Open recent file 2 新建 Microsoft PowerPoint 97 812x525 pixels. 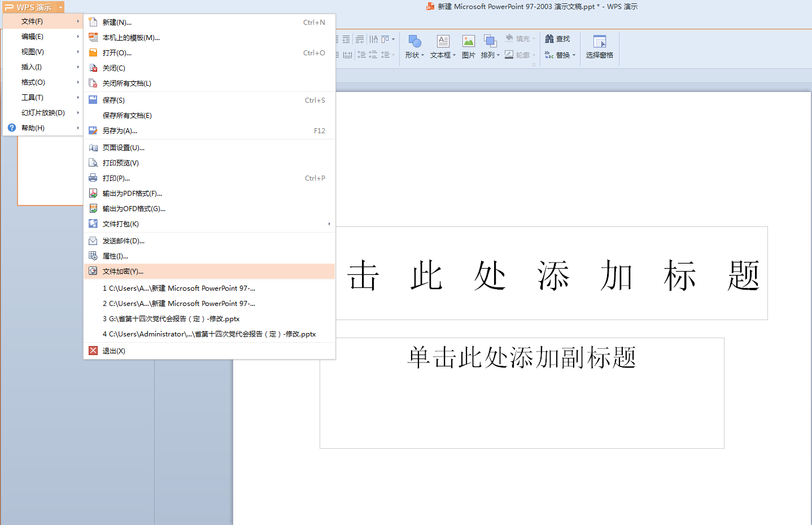point(209,303)
